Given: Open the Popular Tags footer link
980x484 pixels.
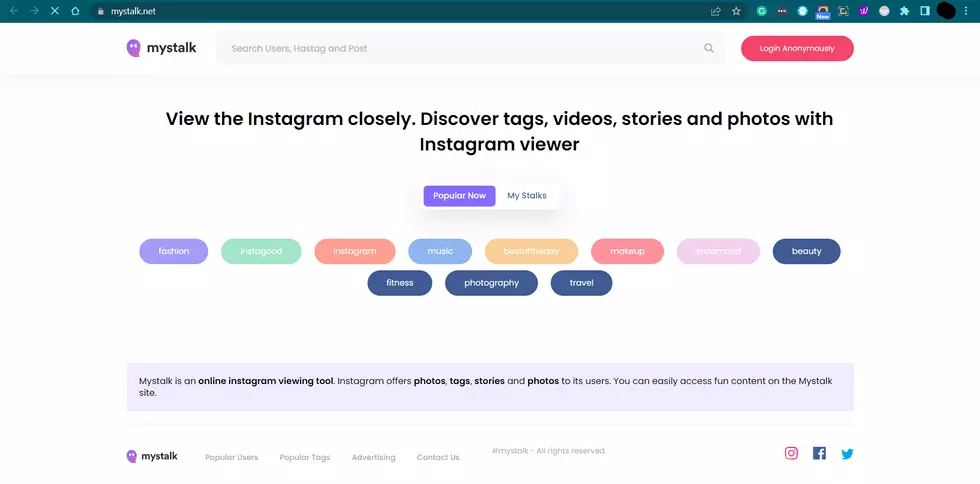Looking at the screenshot, I should pyautogui.click(x=304, y=458).
